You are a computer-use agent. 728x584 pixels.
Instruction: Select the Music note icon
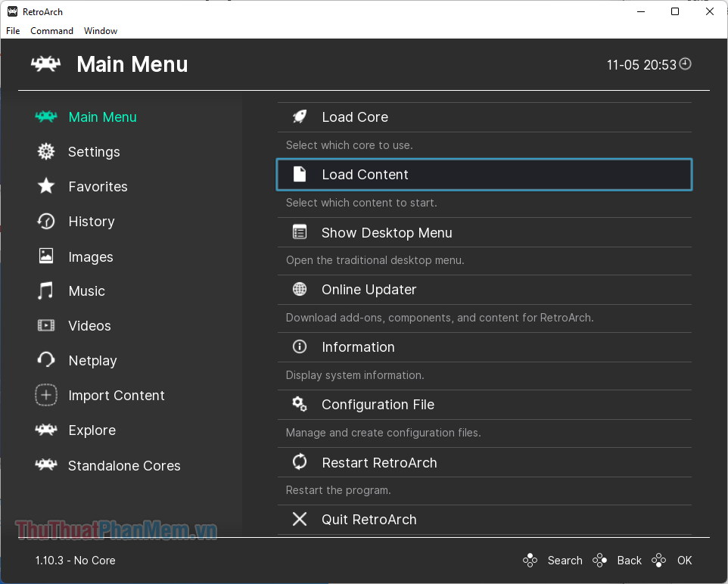[45, 290]
